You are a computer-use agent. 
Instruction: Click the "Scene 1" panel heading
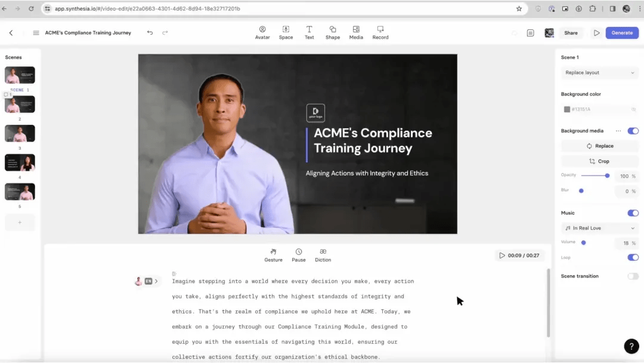click(569, 57)
